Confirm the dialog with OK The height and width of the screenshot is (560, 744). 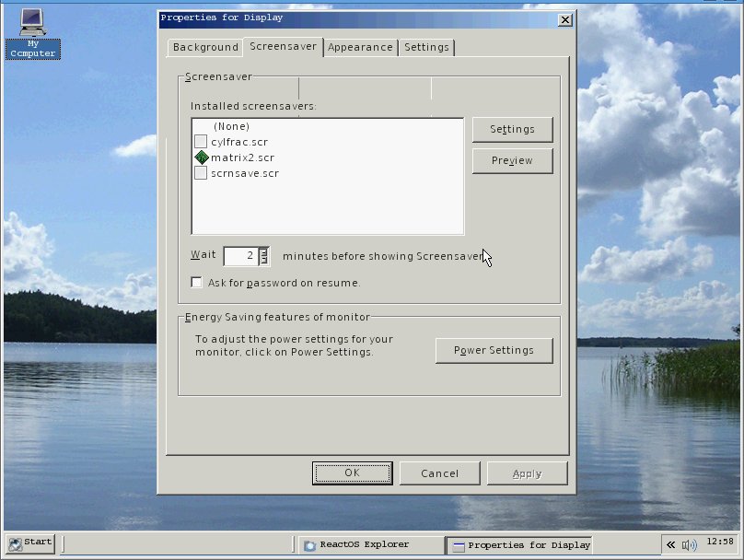click(x=352, y=473)
